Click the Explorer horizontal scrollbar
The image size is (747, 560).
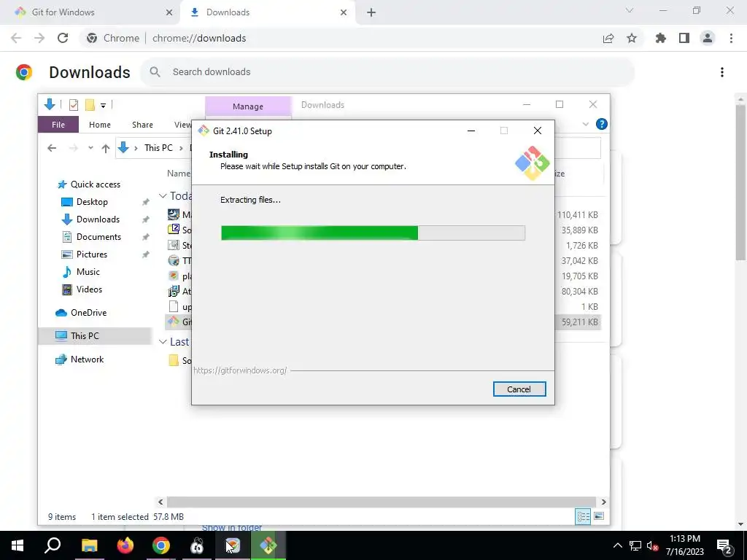tap(381, 502)
